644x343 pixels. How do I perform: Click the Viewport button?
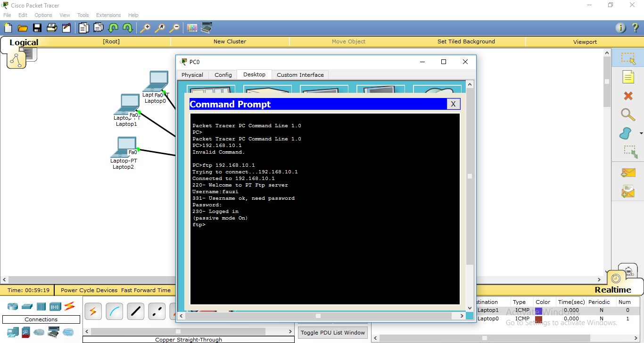[x=585, y=41]
